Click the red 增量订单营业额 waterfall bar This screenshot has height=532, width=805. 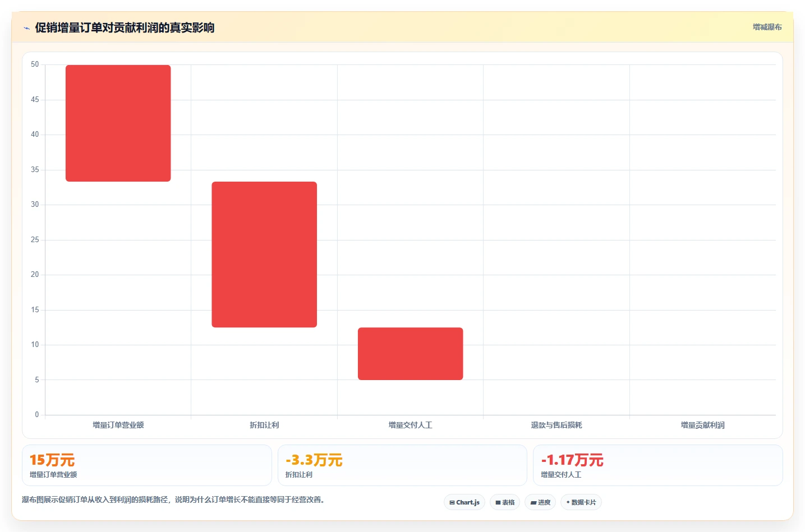tap(118, 123)
